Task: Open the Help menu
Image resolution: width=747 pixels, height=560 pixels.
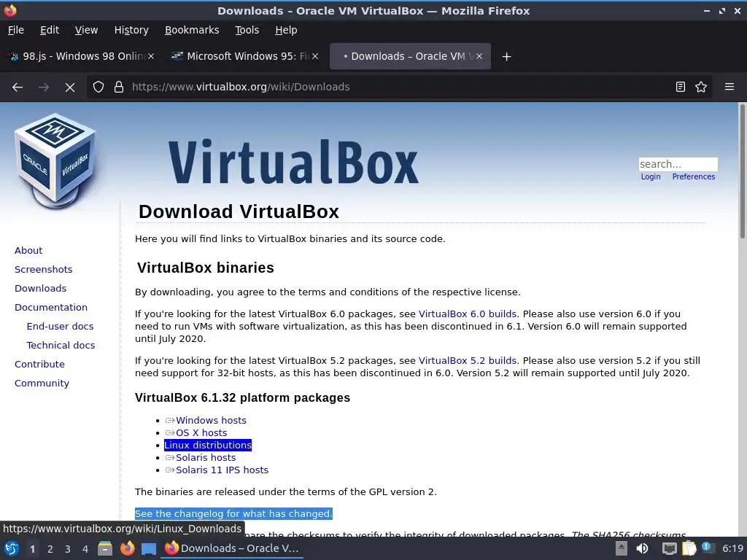Action: coord(286,30)
